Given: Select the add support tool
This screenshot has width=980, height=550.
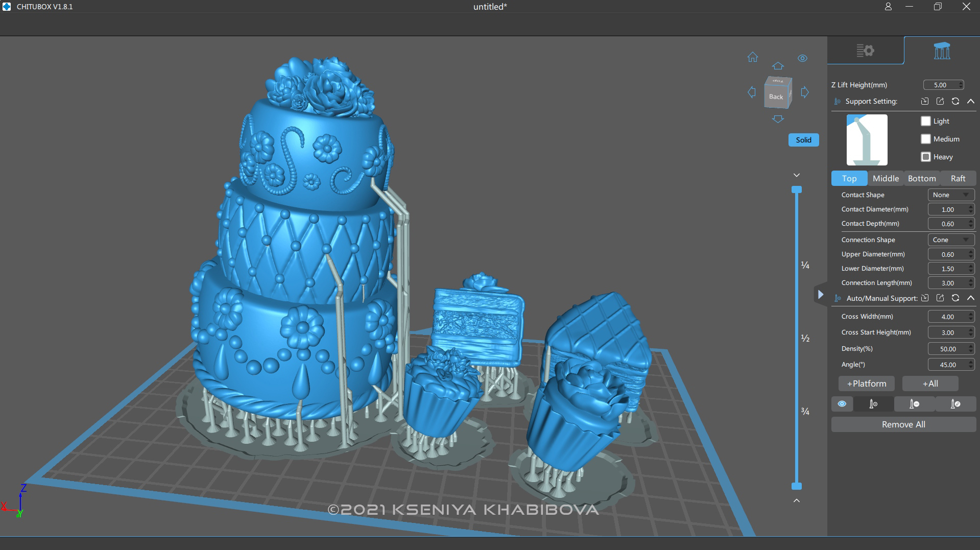Looking at the screenshot, I should [873, 403].
